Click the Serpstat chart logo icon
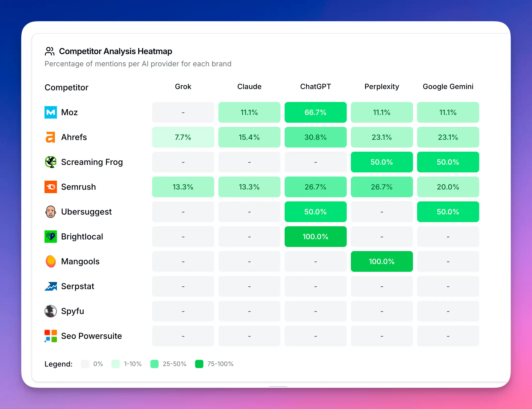 click(x=51, y=286)
